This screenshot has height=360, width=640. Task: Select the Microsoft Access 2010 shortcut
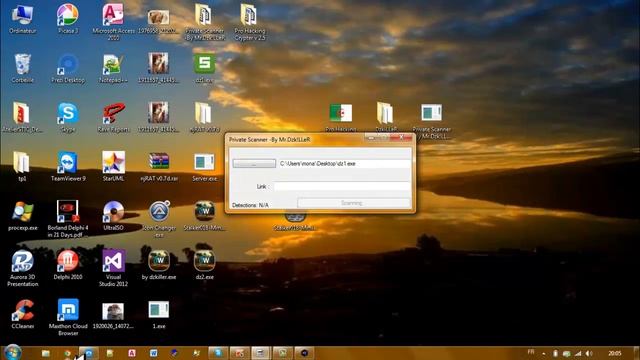[x=113, y=21]
